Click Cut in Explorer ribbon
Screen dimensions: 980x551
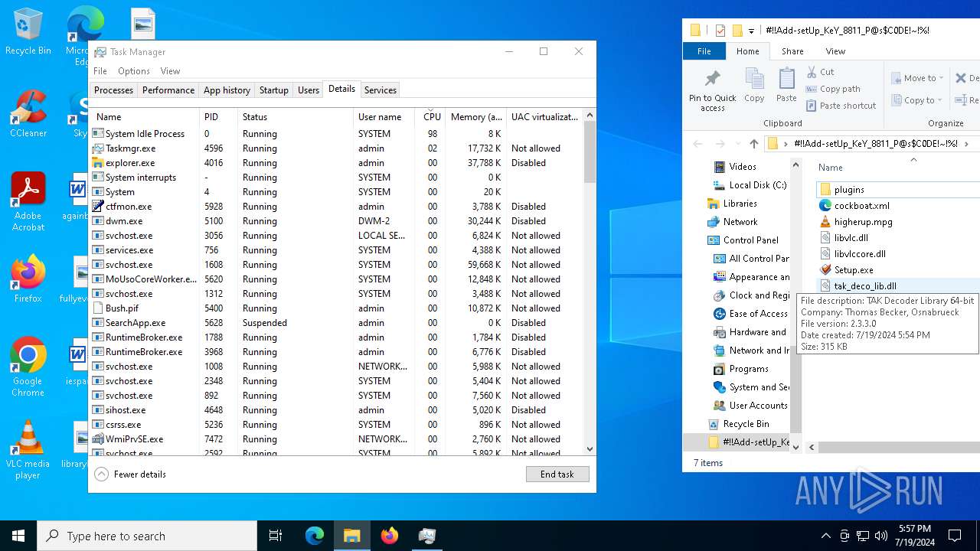(x=820, y=72)
